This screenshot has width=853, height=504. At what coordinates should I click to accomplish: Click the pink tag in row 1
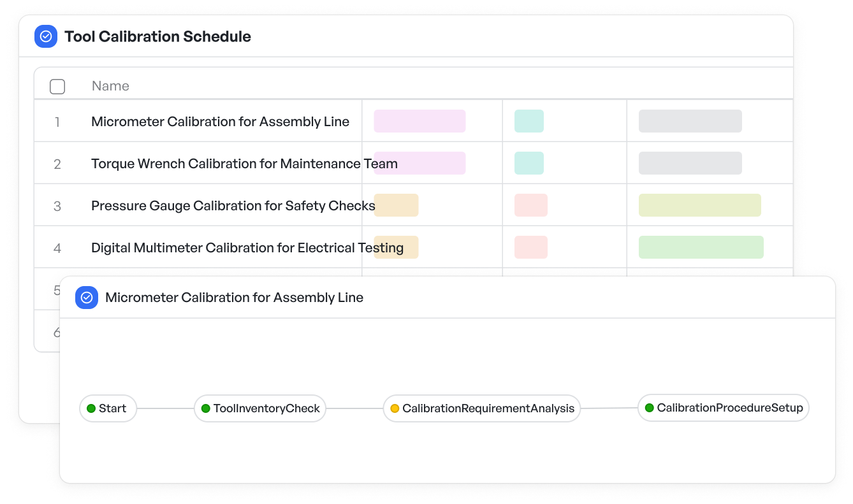pos(419,121)
